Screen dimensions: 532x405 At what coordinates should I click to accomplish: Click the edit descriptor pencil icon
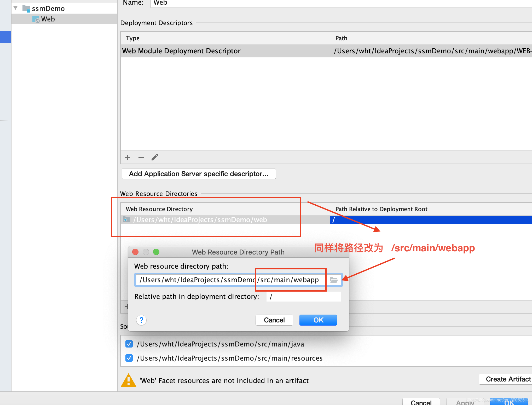pos(155,157)
